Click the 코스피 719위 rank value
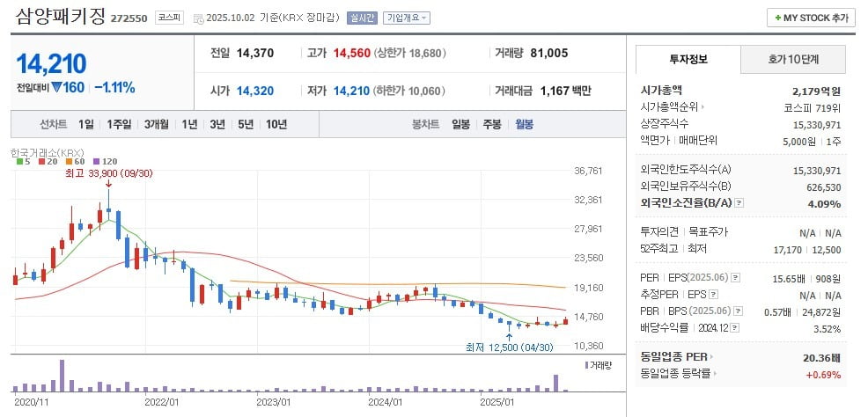The height and width of the screenshot is (417, 868). (813, 108)
